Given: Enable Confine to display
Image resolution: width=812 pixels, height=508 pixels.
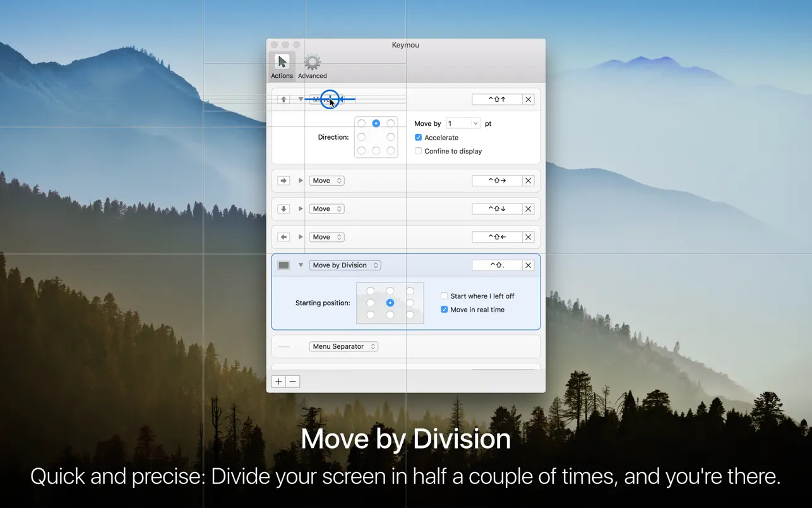Looking at the screenshot, I should tap(419, 151).
